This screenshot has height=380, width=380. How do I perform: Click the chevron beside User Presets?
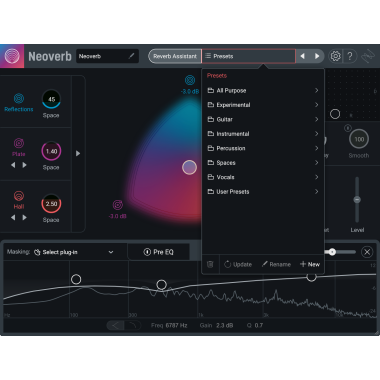pos(316,192)
